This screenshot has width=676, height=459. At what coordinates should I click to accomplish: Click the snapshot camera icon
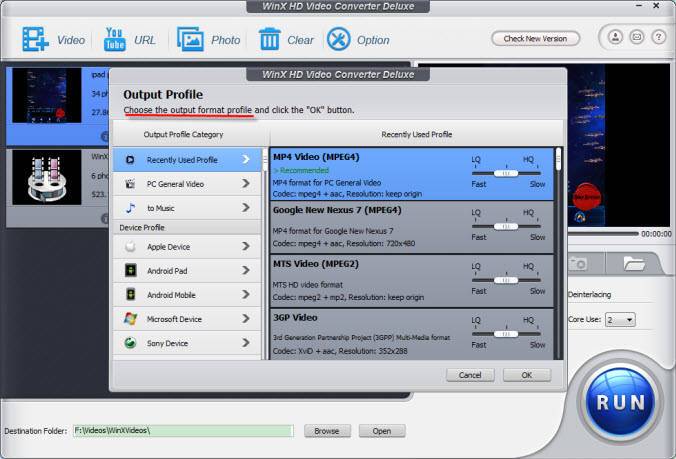click(x=578, y=264)
